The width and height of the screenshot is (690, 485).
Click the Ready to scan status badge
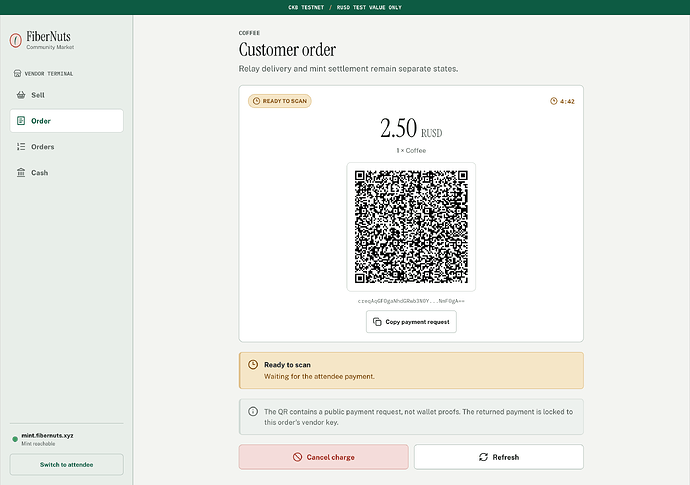(280, 101)
